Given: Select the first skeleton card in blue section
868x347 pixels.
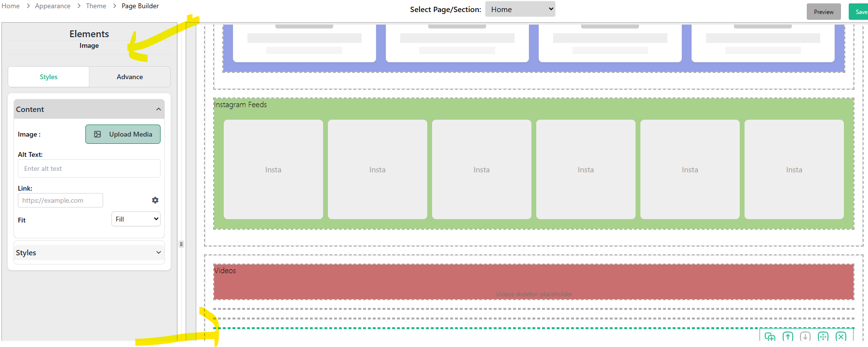Looking at the screenshot, I should point(304,42).
